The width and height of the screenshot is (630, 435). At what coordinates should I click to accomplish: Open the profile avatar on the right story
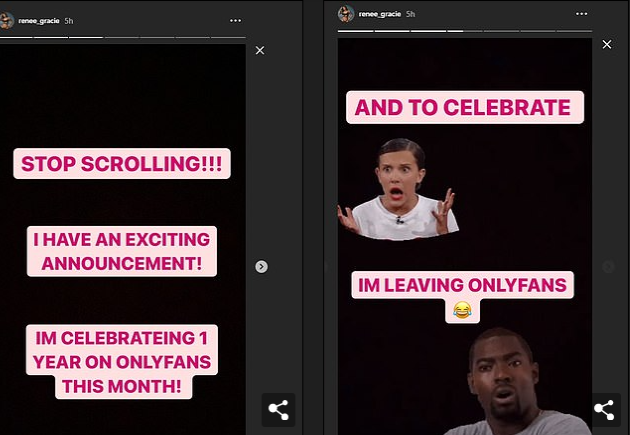(x=346, y=13)
